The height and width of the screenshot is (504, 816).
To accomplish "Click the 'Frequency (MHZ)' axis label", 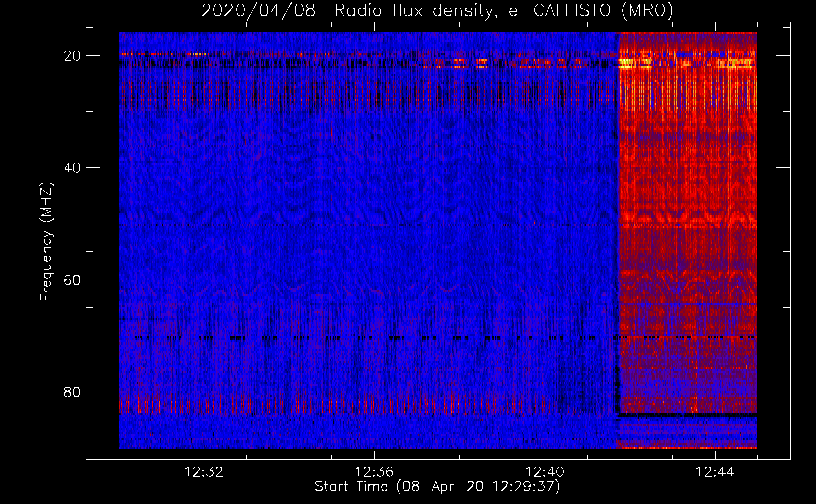I will (46, 242).
